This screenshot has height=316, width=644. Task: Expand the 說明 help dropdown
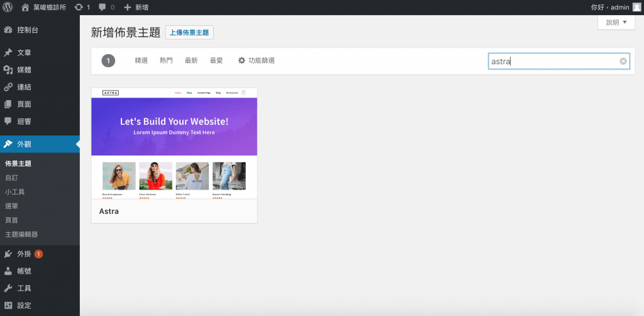click(616, 22)
